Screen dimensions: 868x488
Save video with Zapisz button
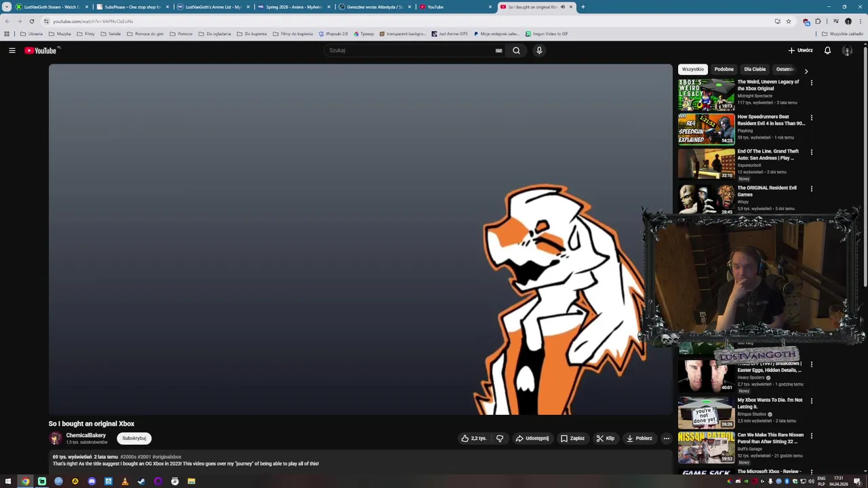pos(572,439)
